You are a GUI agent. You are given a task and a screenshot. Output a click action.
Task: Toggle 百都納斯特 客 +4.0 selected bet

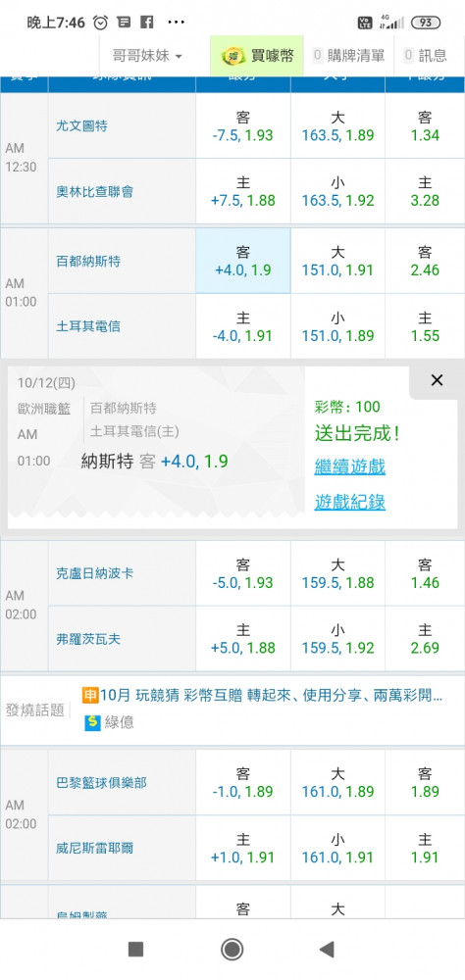(243, 261)
